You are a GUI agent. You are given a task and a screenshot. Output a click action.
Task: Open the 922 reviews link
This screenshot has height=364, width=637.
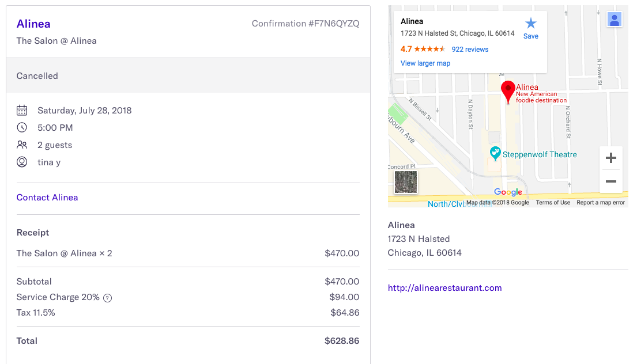coord(470,50)
